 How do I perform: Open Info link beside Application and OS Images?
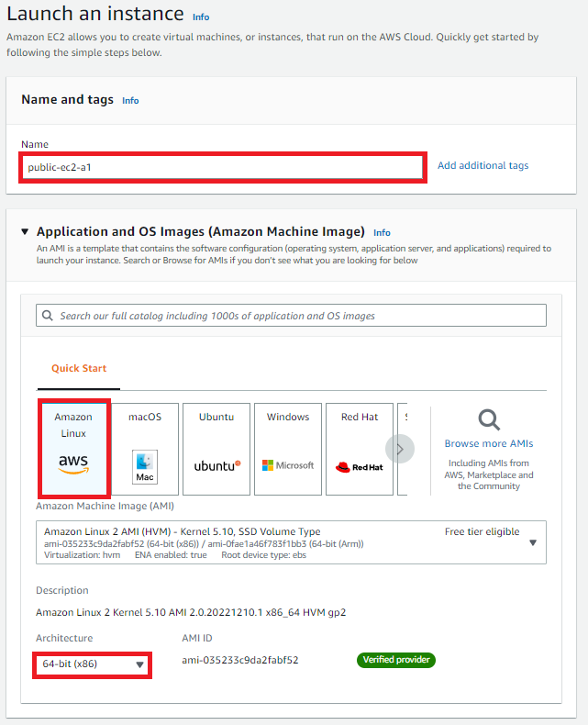pos(382,233)
